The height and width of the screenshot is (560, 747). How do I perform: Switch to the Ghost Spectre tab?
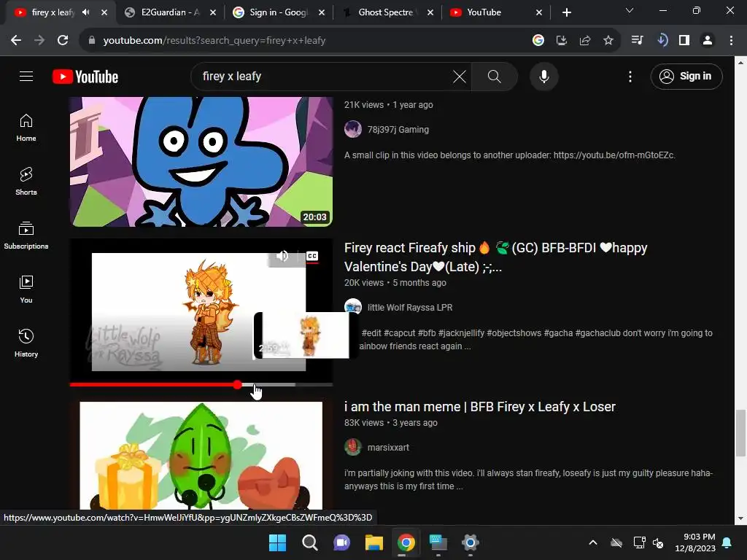387,12
